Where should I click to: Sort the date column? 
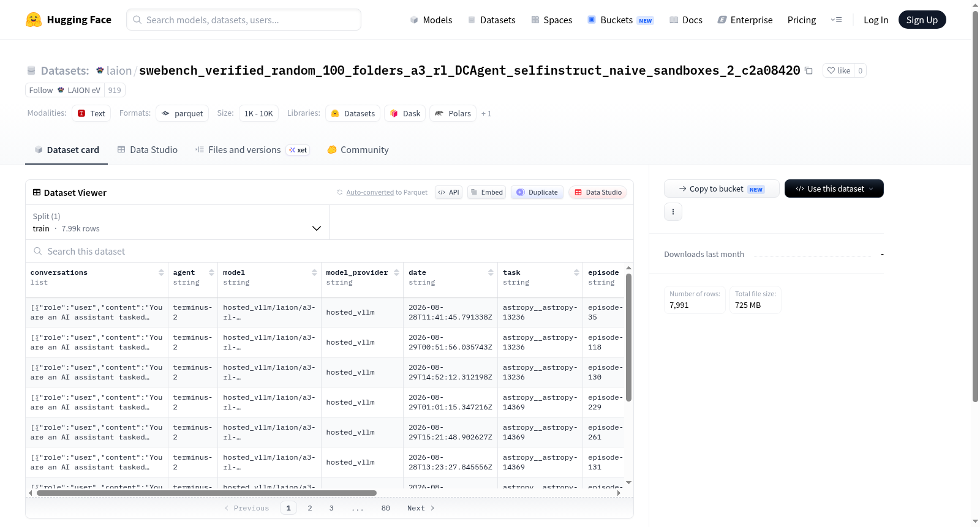[491, 272]
